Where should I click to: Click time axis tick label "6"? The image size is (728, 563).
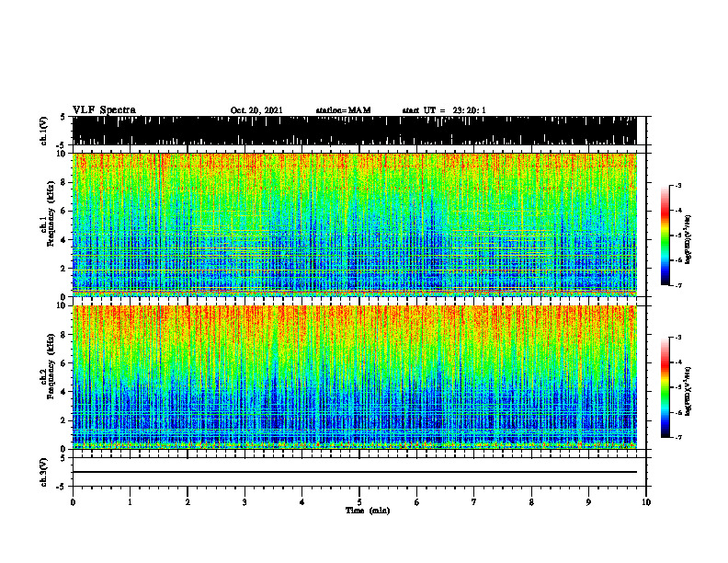pyautogui.click(x=416, y=502)
